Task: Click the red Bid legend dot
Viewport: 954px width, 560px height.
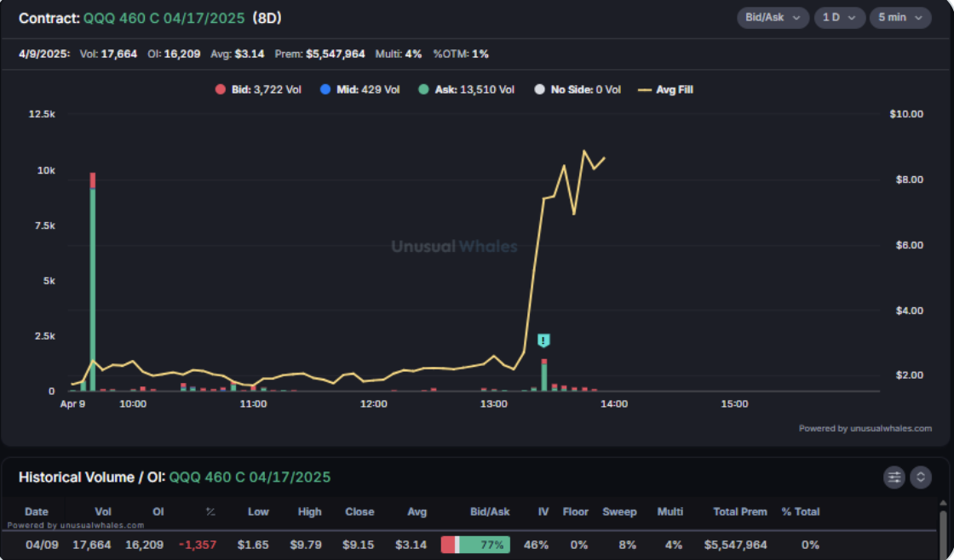Action: click(220, 89)
